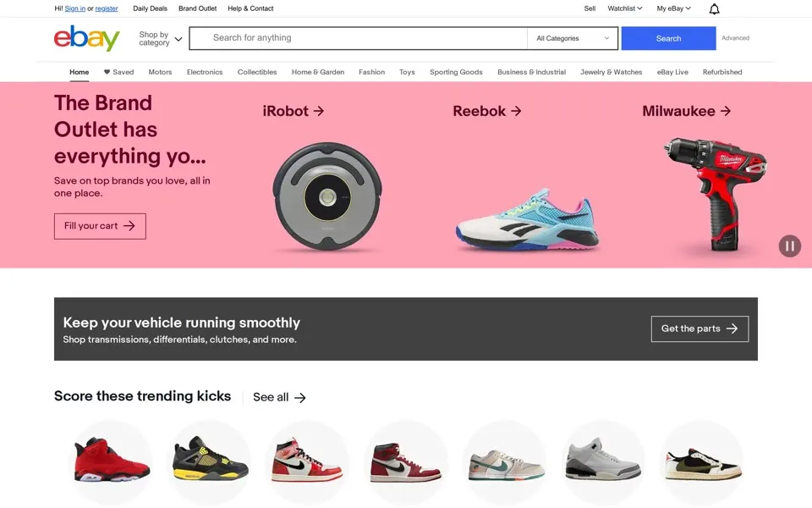Click the iRobot Roomba vacuum image
The width and height of the screenshot is (812, 508).
[327, 196]
